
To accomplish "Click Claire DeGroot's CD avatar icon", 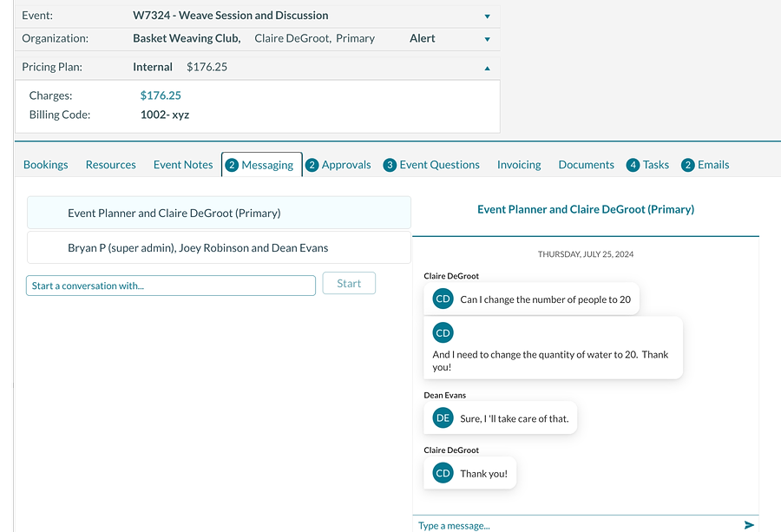I will click(442, 298).
